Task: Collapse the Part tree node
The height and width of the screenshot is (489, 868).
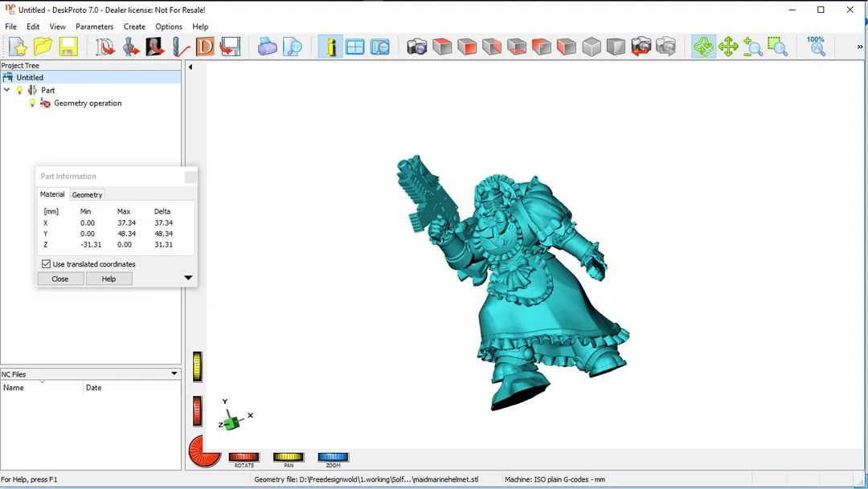Action: [x=6, y=90]
